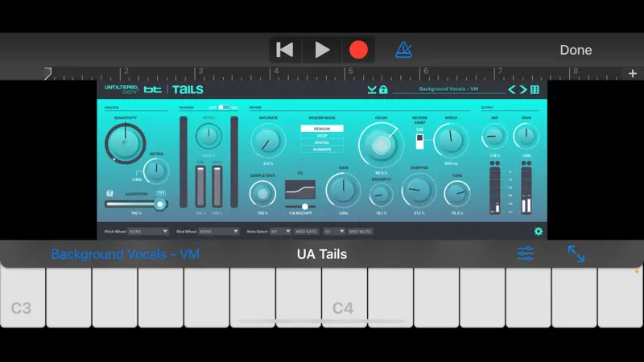The image size is (644, 362).
Task: Click the Sample Rate knob
Action: [x=262, y=194]
